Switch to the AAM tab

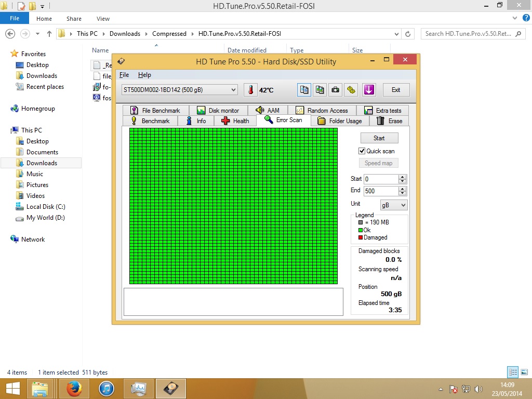tap(268, 111)
